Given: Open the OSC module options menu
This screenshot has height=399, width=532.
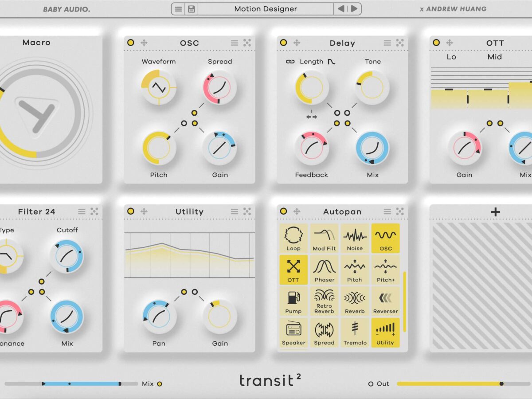Looking at the screenshot, I should tap(235, 43).
